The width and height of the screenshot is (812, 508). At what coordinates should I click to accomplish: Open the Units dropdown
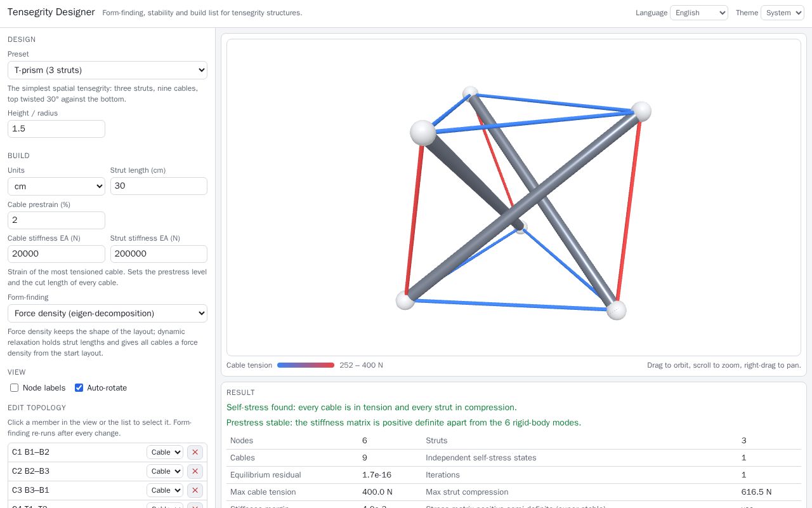coord(56,186)
